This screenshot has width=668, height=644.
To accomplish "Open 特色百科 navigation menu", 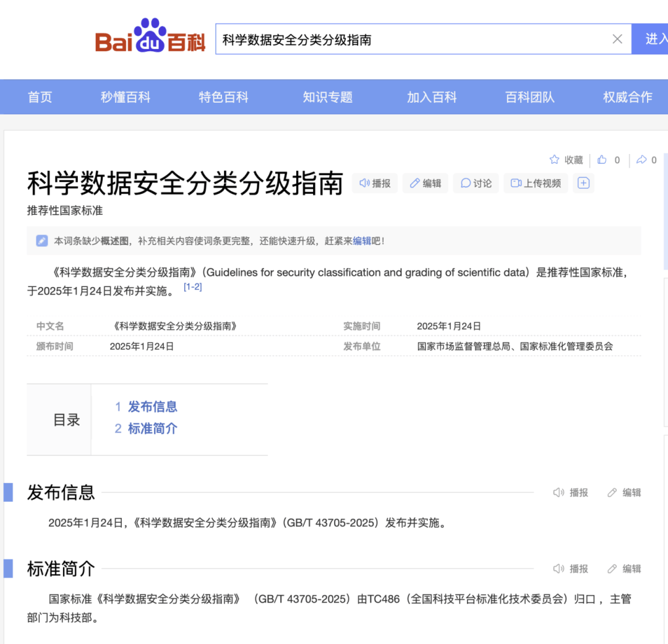I will point(223,97).
